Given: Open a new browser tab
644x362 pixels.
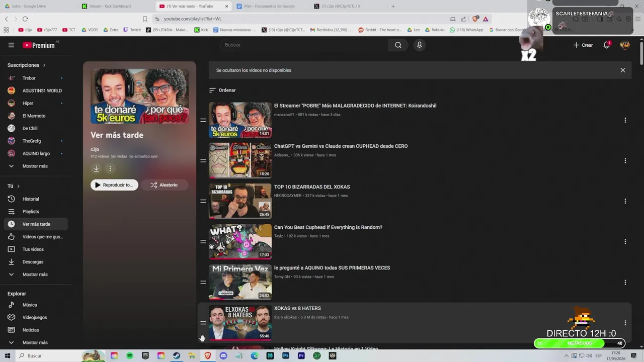Looking at the screenshot, I should tap(393, 6).
